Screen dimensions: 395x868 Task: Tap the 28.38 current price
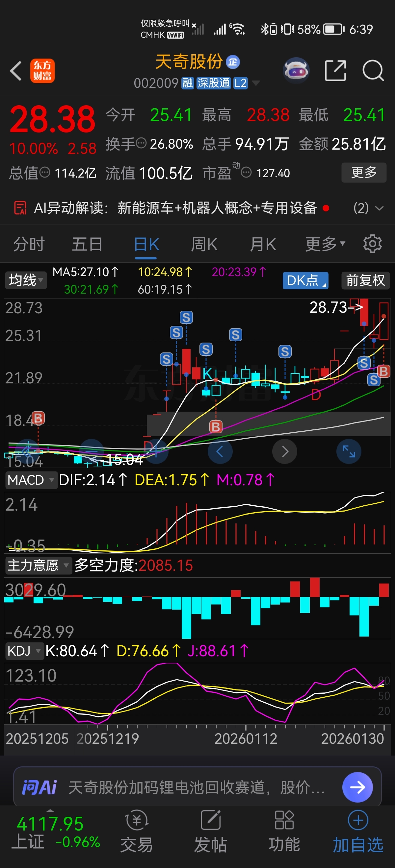[x=52, y=119]
